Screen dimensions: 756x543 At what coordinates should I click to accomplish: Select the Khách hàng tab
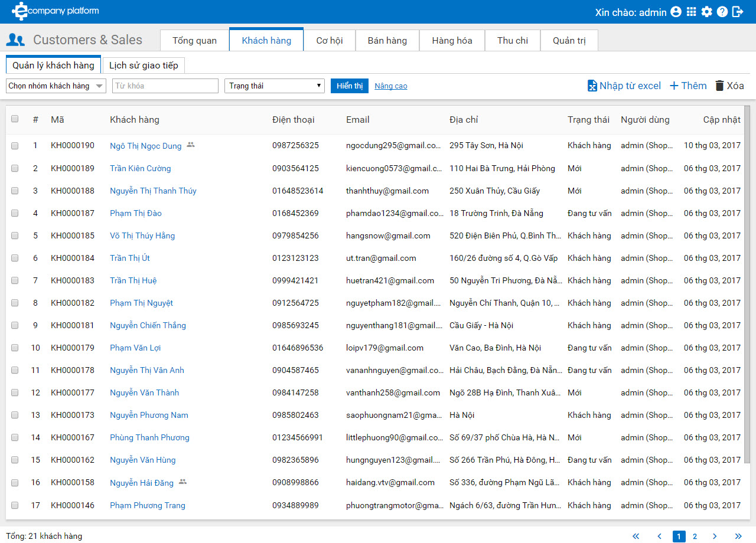(x=266, y=40)
